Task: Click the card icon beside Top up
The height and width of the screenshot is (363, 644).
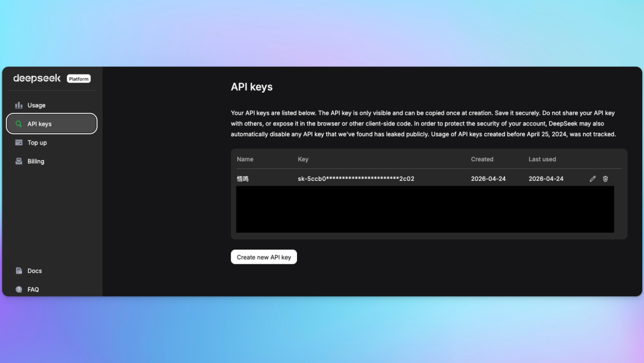Action: (x=19, y=143)
